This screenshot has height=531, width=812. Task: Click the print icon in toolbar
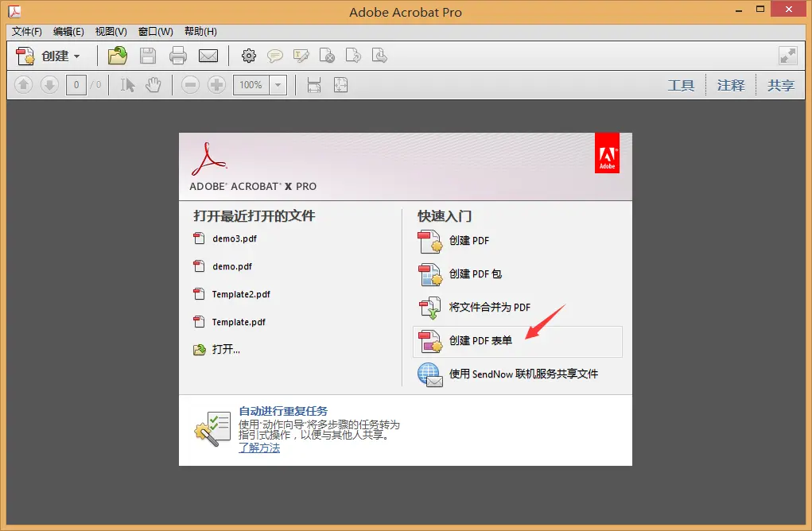(x=177, y=56)
